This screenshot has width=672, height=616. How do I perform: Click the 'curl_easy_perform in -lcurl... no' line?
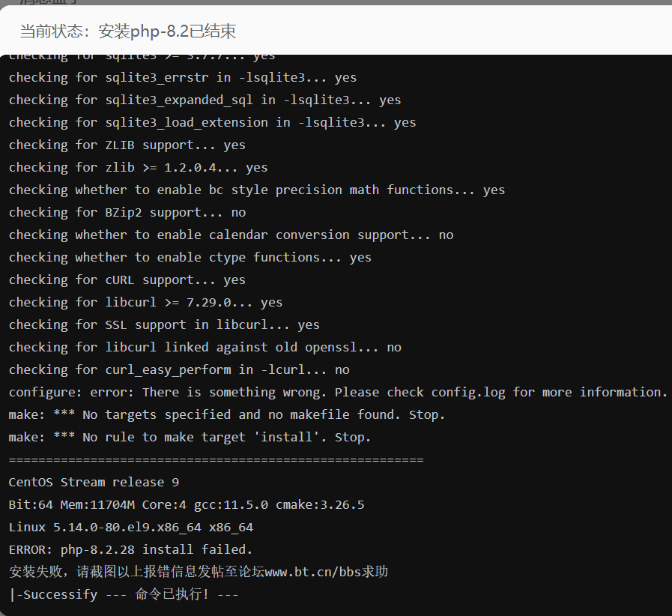(x=179, y=369)
